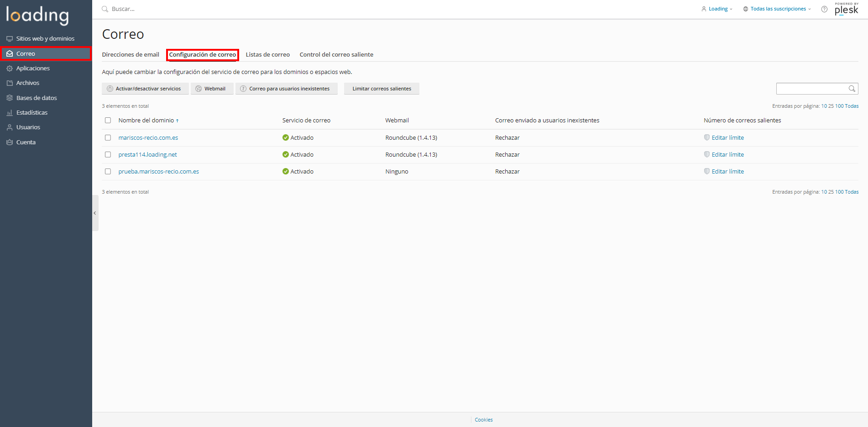Click Ninguno webmail value for prueba.mariscos-recio.com.es

pos(397,171)
